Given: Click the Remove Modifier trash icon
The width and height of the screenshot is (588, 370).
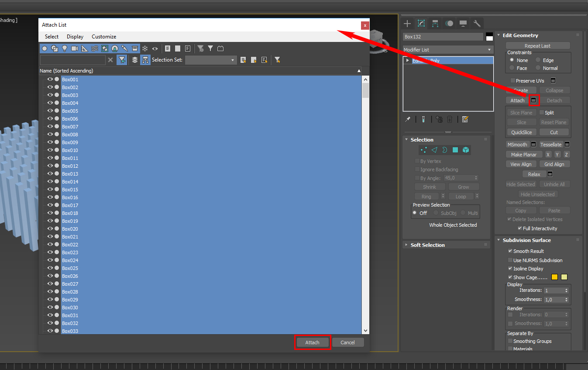Looking at the screenshot, I should (x=450, y=119).
